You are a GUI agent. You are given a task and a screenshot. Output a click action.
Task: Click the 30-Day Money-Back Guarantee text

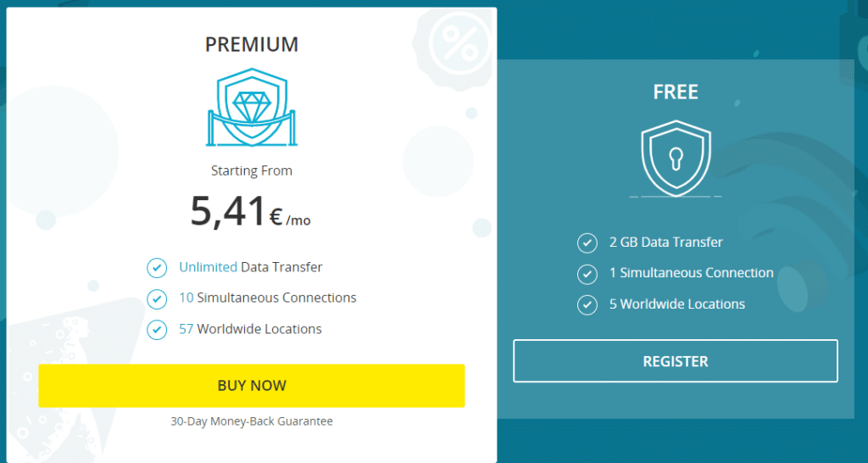click(252, 421)
